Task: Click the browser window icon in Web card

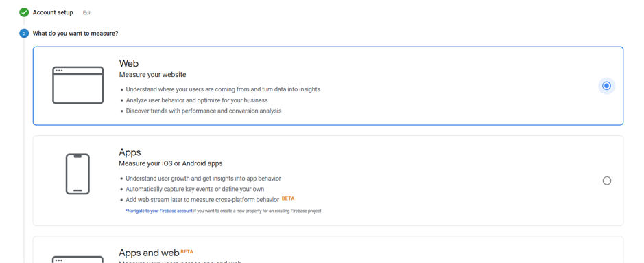Action: point(77,85)
